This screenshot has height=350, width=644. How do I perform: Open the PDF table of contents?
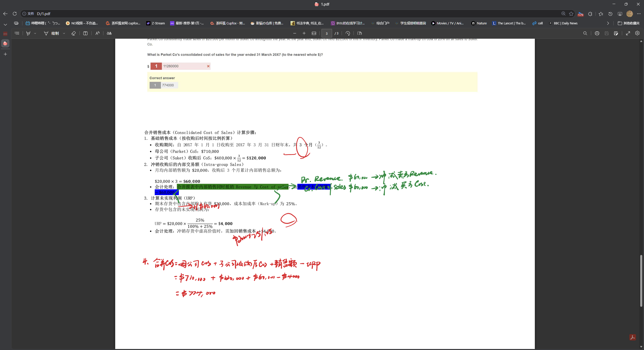(17, 33)
